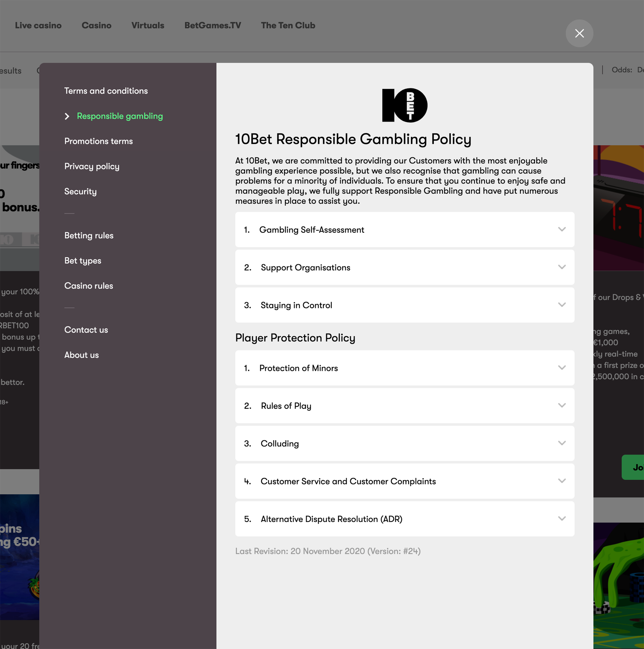The image size is (644, 649).
Task: Expand Rules of Play chevron
Action: [x=562, y=405]
